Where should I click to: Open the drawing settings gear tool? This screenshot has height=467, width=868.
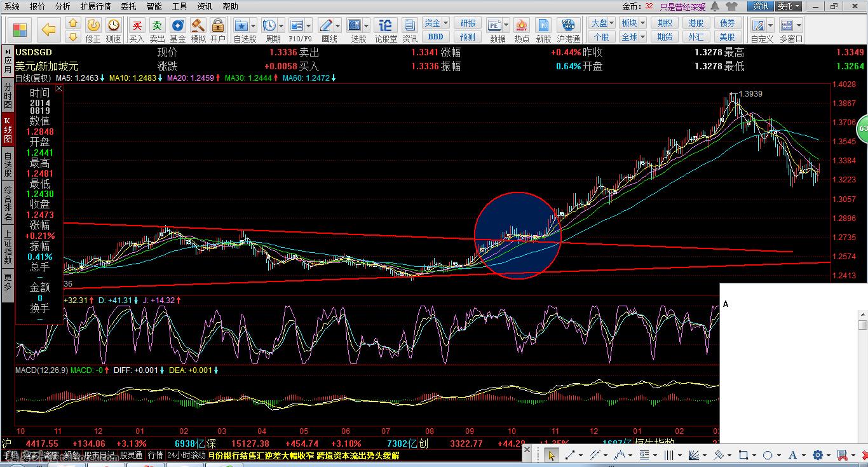pyautogui.click(x=818, y=455)
